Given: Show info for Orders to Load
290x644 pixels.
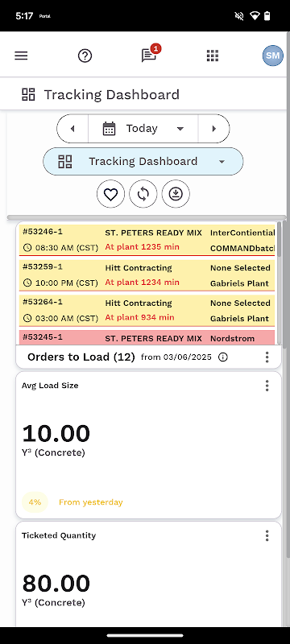Looking at the screenshot, I should point(222,357).
